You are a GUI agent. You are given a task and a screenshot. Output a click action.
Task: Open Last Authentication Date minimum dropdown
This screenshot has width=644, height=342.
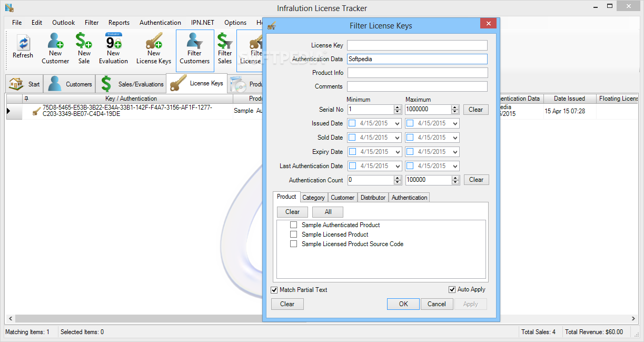[397, 166]
